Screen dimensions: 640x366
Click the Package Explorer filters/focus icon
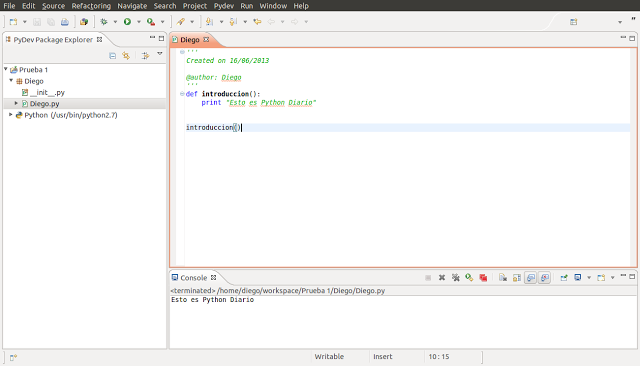click(x=145, y=55)
